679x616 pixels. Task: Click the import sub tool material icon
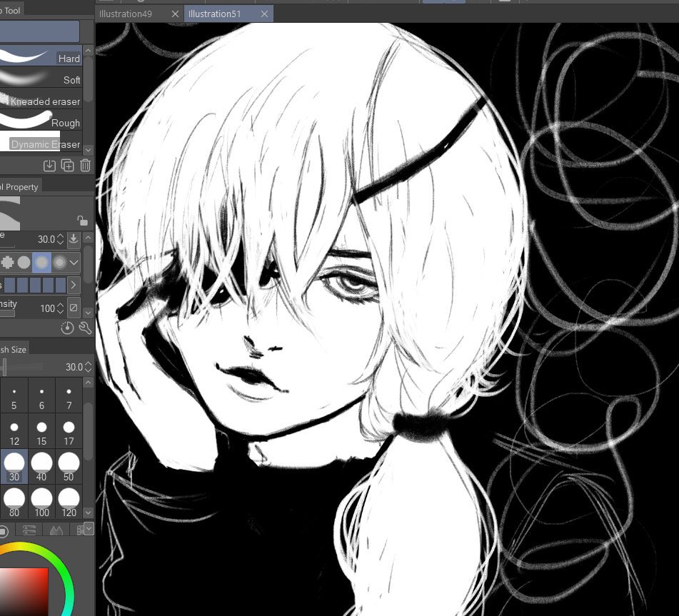click(49, 166)
